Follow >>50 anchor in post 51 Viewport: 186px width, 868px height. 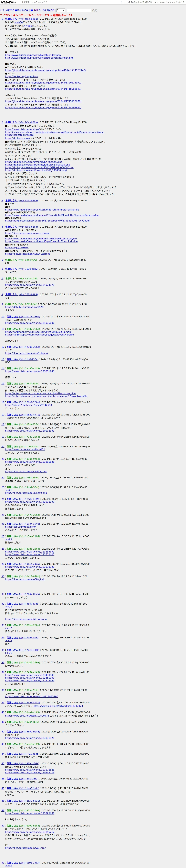(x=8, y=866)
